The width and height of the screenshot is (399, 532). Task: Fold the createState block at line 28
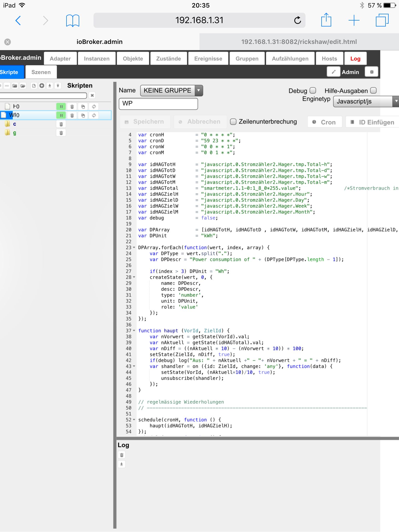(134, 277)
